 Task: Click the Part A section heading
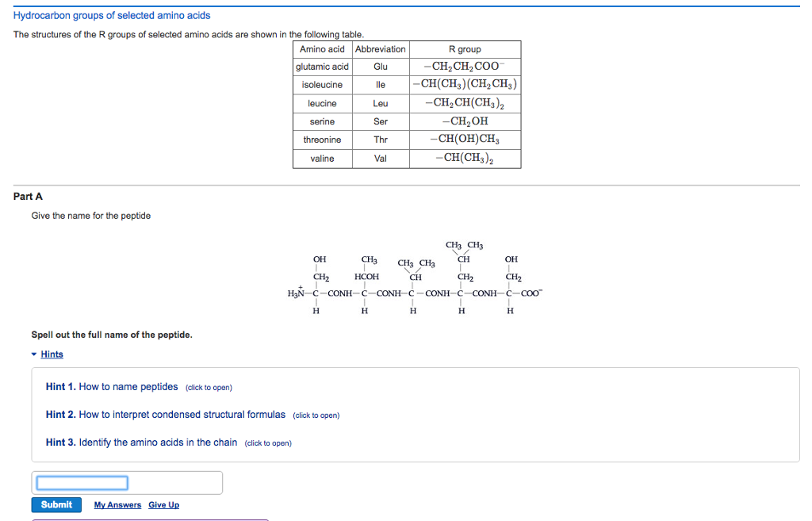pos(25,196)
